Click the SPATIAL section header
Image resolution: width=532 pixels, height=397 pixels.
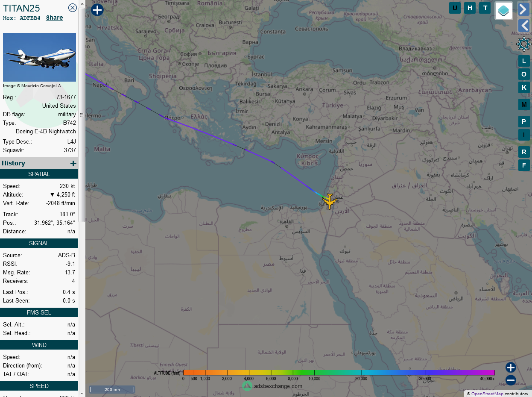(x=39, y=174)
